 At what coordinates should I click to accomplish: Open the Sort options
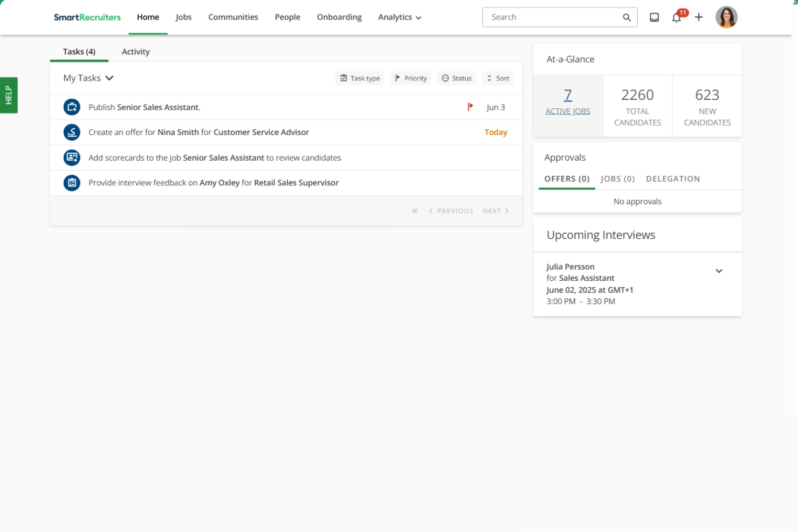[x=498, y=78]
